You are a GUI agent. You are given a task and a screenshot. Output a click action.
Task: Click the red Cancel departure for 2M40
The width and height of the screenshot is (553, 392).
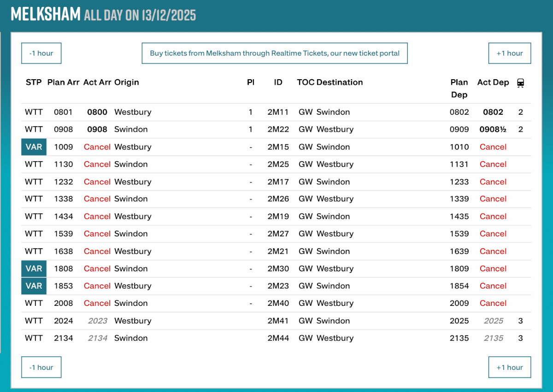click(x=493, y=303)
